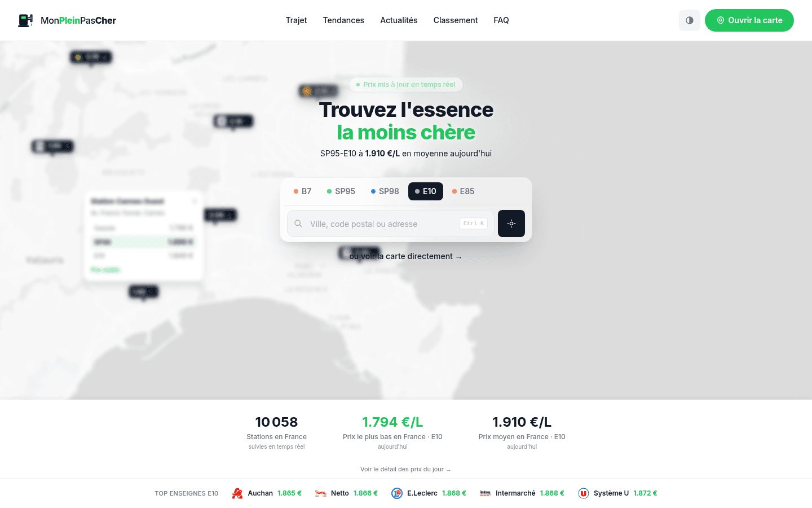Click the 10 058 stations count
The image size is (812, 508).
click(x=276, y=422)
